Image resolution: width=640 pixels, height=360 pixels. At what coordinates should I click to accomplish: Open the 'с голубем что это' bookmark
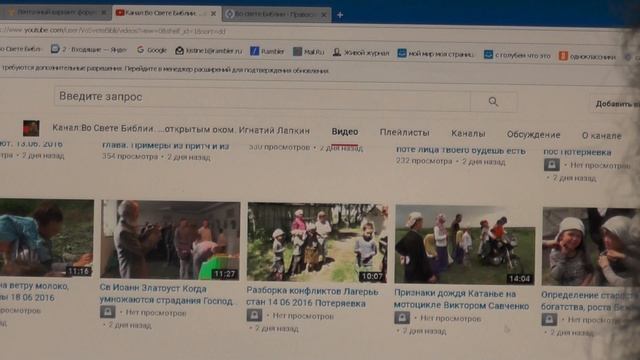pyautogui.click(x=517, y=55)
